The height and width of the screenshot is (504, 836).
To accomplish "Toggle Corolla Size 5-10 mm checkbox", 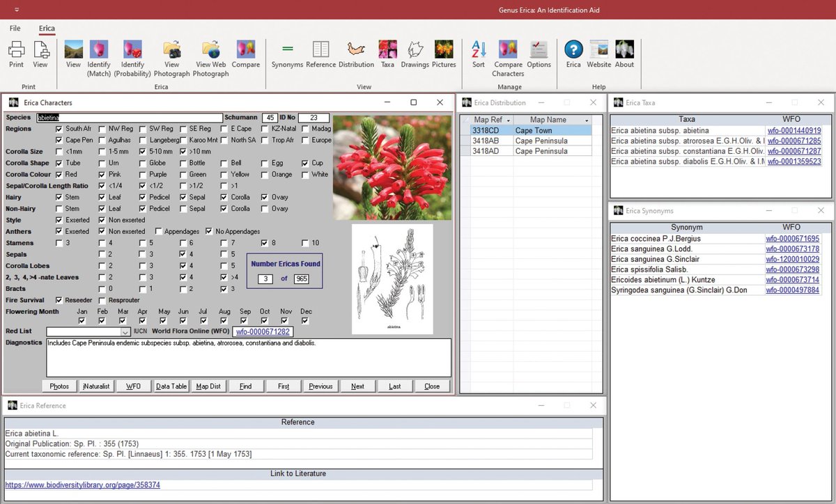I will [143, 152].
